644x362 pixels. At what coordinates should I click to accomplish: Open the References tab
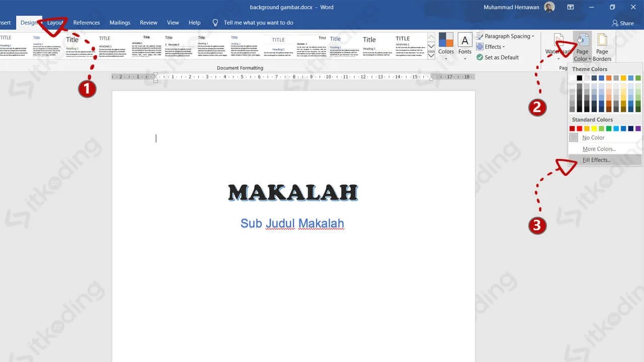point(87,23)
